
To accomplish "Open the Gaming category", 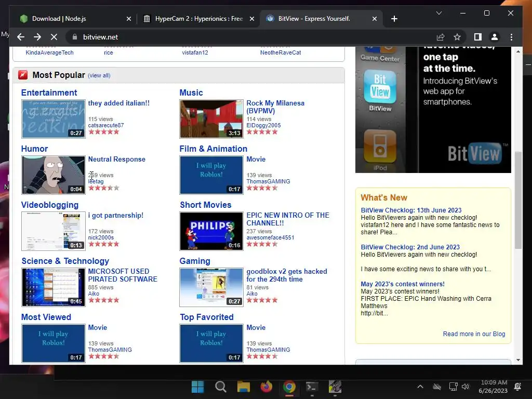I will click(x=195, y=261).
